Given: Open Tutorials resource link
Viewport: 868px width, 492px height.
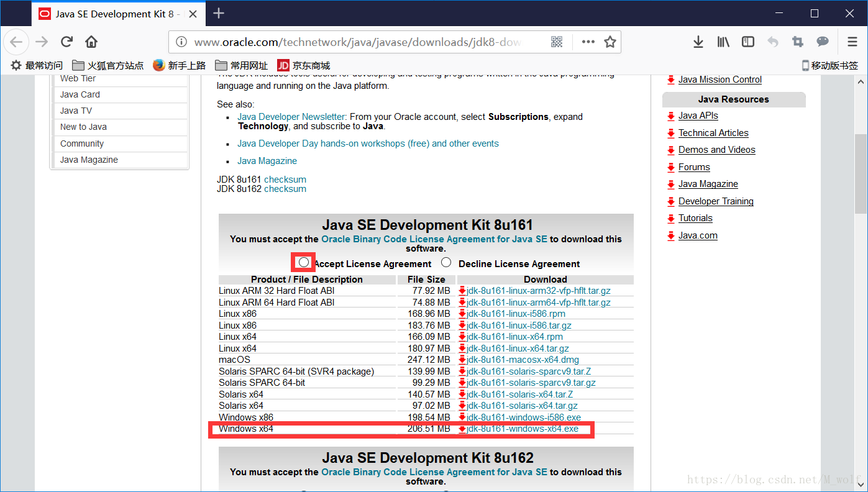Looking at the screenshot, I should (695, 218).
